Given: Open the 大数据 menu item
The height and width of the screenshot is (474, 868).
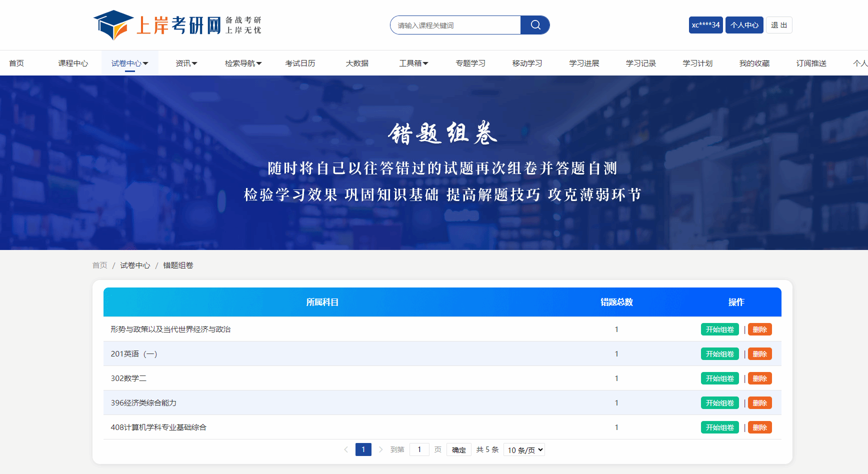Looking at the screenshot, I should tap(357, 63).
